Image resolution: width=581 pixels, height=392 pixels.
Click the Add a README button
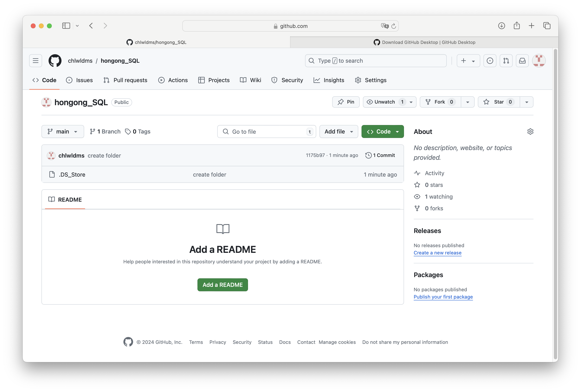coord(223,285)
